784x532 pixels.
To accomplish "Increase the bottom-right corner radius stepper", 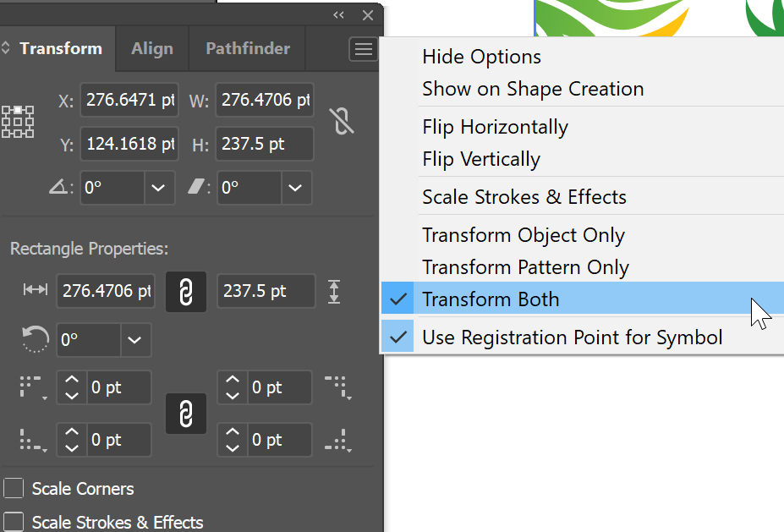I will point(231,433).
